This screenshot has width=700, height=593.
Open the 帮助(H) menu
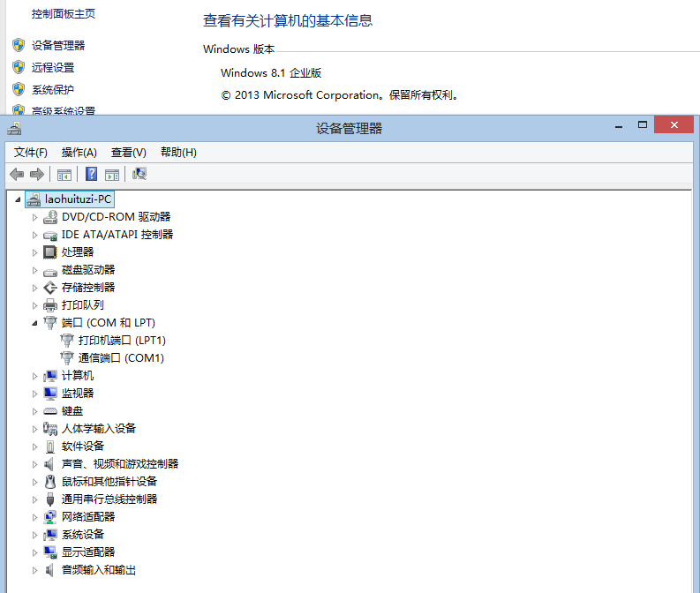click(178, 153)
